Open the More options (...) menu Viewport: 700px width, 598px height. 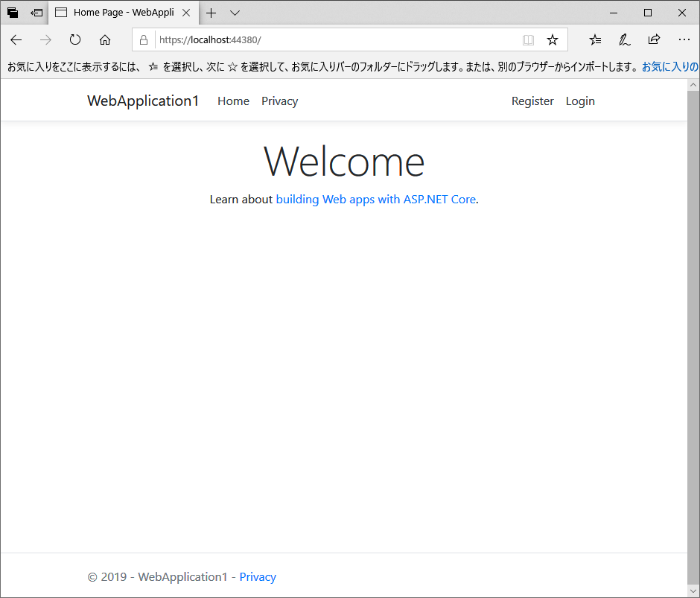point(684,39)
